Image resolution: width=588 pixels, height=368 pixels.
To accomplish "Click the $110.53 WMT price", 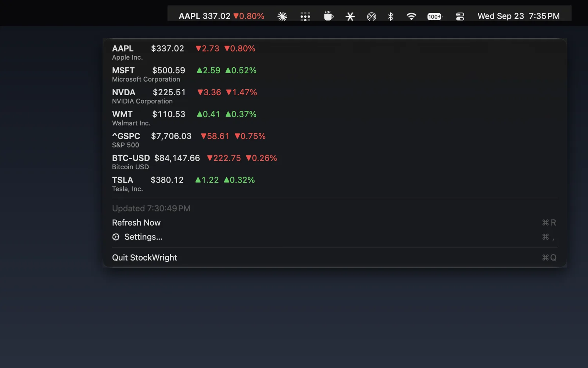I will tap(169, 114).
